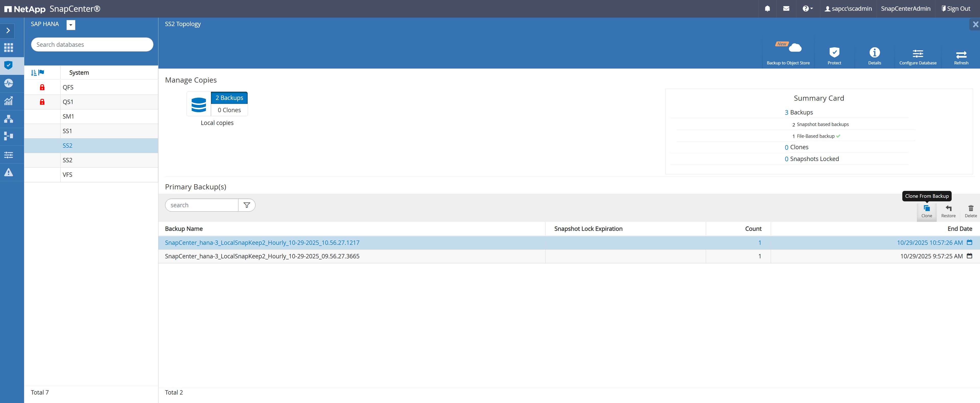Click the Clone From Backup icon

tap(926, 210)
